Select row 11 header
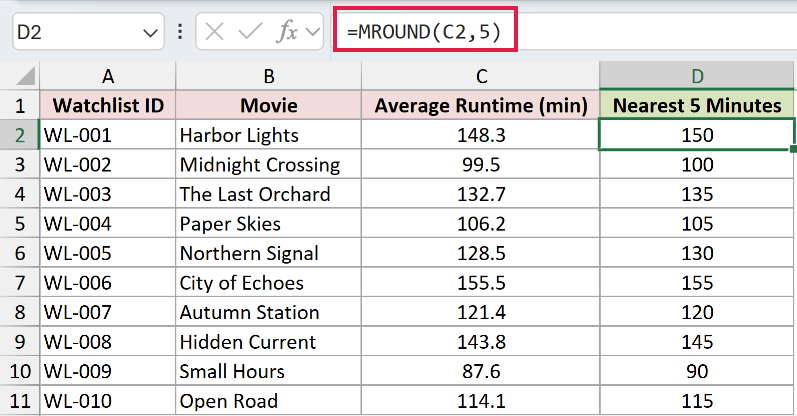The height and width of the screenshot is (416, 797). pos(20,401)
